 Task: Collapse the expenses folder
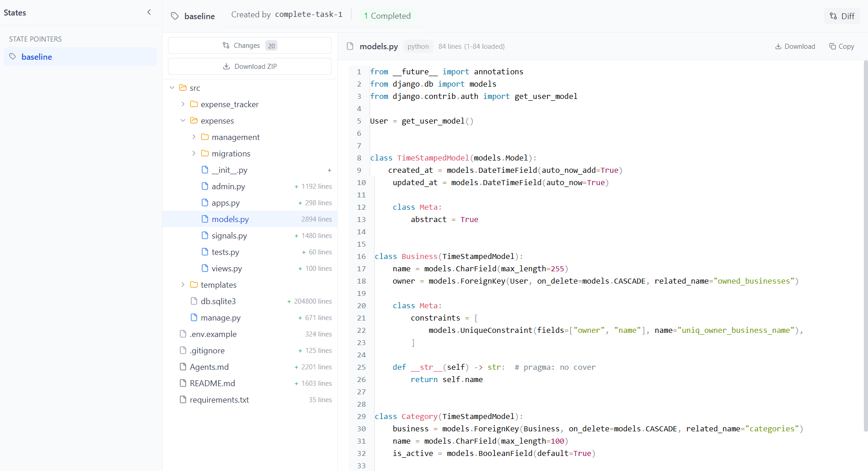[183, 120]
